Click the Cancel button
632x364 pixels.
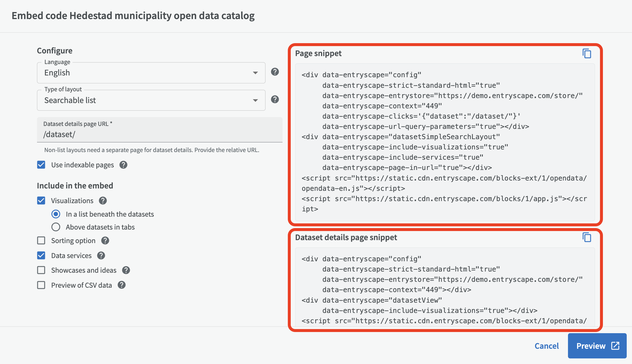point(547,346)
